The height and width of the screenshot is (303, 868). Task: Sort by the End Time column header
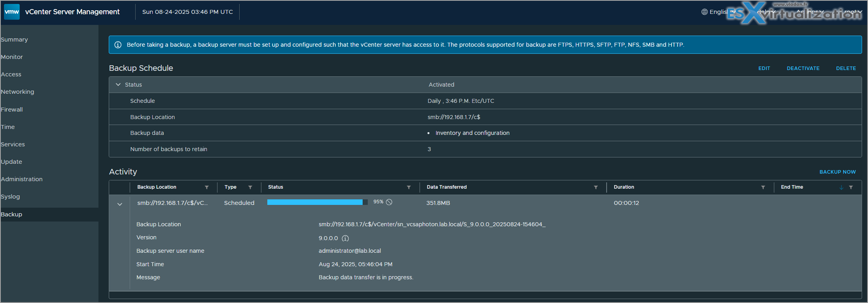pos(792,187)
